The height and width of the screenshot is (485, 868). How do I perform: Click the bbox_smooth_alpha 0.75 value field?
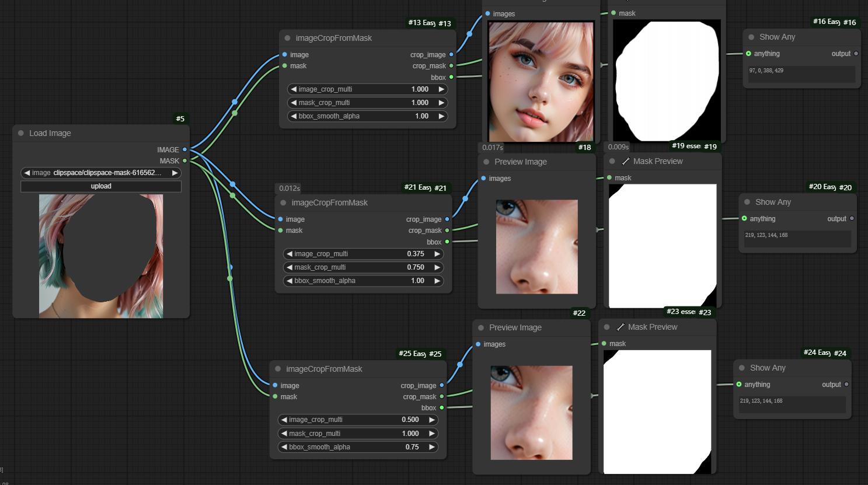412,447
